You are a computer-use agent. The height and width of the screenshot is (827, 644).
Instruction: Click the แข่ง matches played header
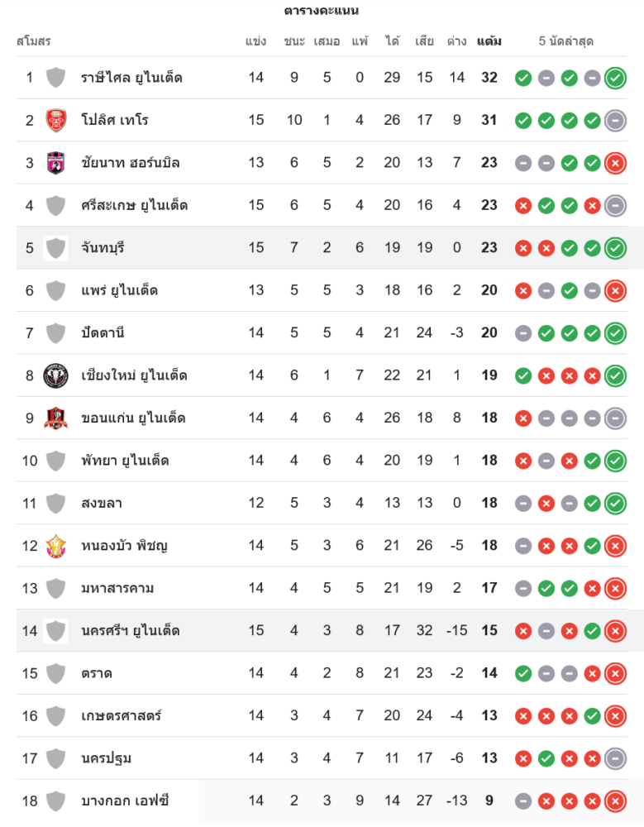tap(255, 41)
